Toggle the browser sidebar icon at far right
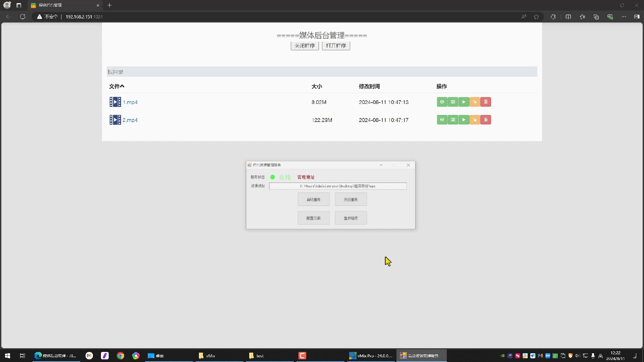 pyautogui.click(x=637, y=17)
